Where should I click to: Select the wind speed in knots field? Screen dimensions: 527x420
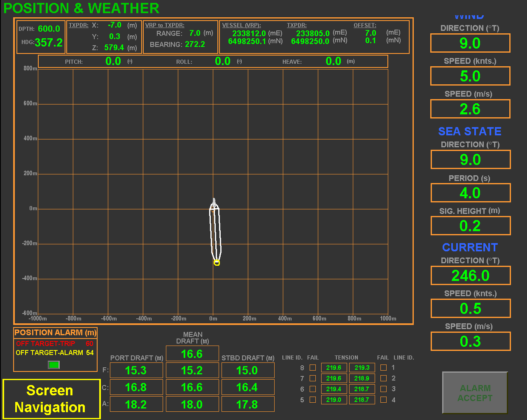point(470,76)
